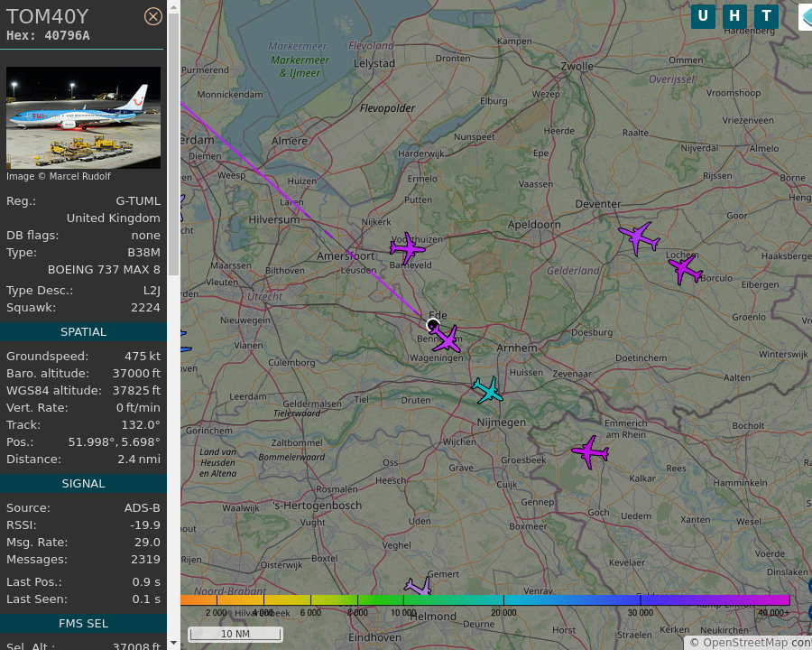Click the groundspeed value 475 kt

click(143, 356)
